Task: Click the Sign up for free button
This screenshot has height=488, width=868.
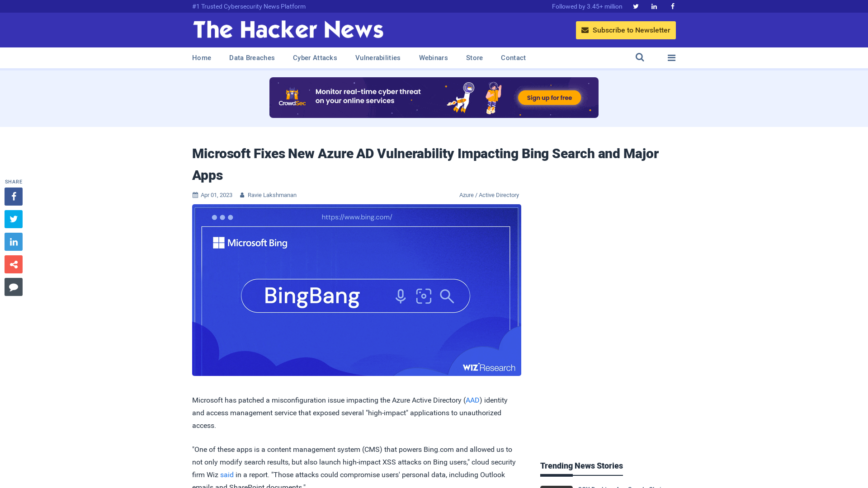Action: point(549,98)
